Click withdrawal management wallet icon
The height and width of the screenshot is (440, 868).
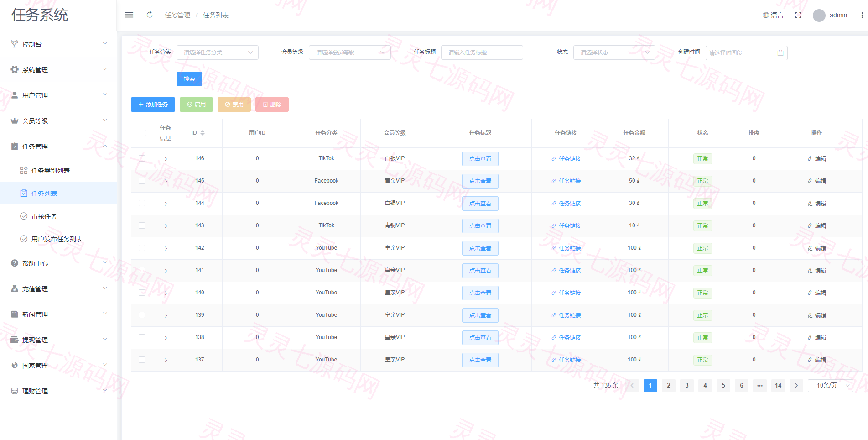pos(15,340)
